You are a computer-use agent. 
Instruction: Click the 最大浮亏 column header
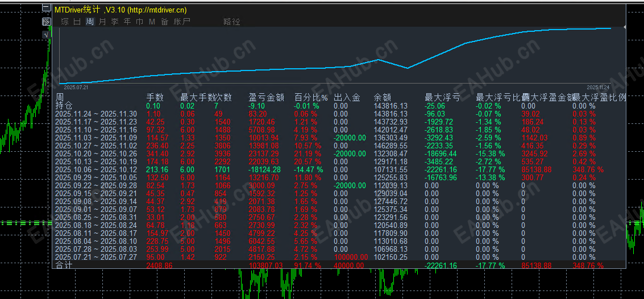[442, 98]
